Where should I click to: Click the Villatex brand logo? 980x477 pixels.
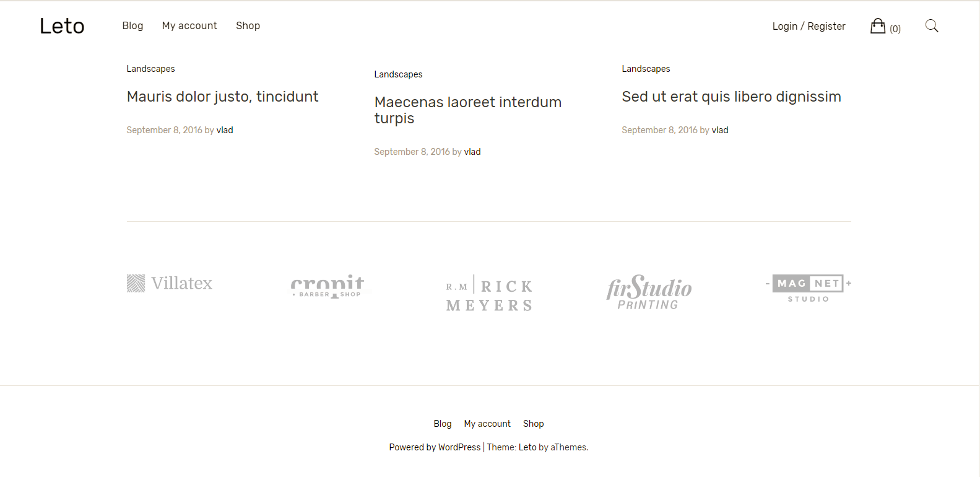(170, 283)
